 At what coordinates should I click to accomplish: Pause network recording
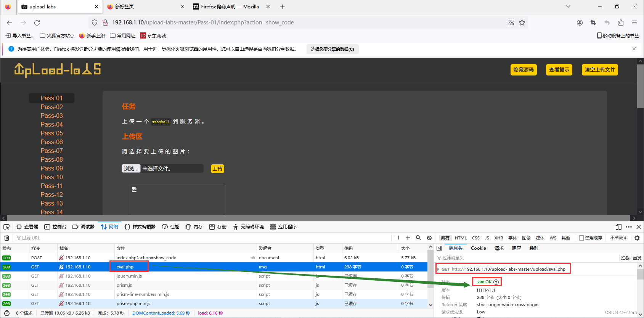pos(397,238)
